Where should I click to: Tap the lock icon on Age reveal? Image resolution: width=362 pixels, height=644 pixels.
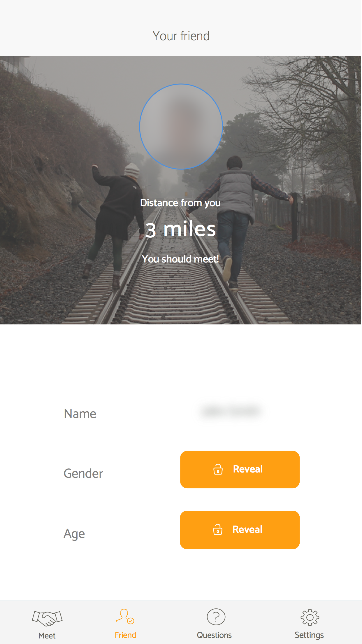tap(218, 529)
